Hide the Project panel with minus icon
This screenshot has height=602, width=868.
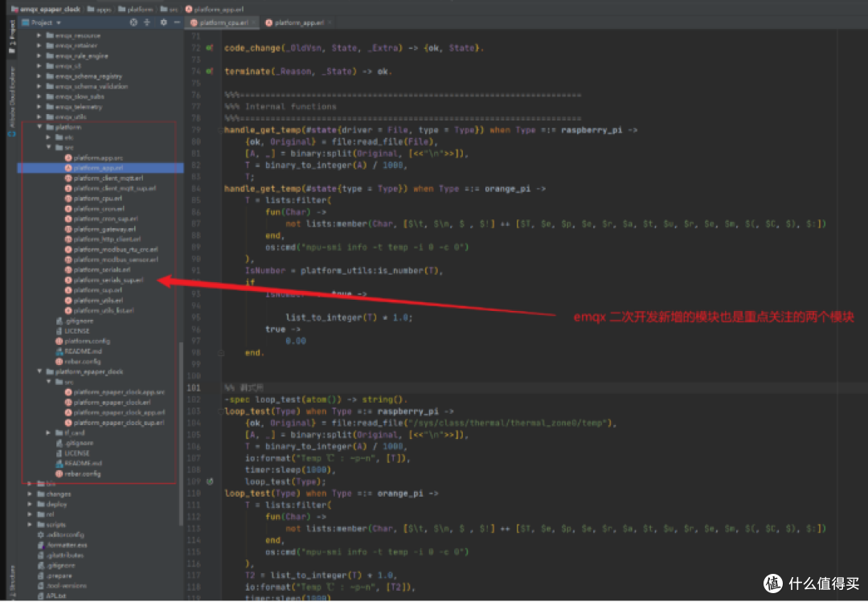[x=177, y=23]
